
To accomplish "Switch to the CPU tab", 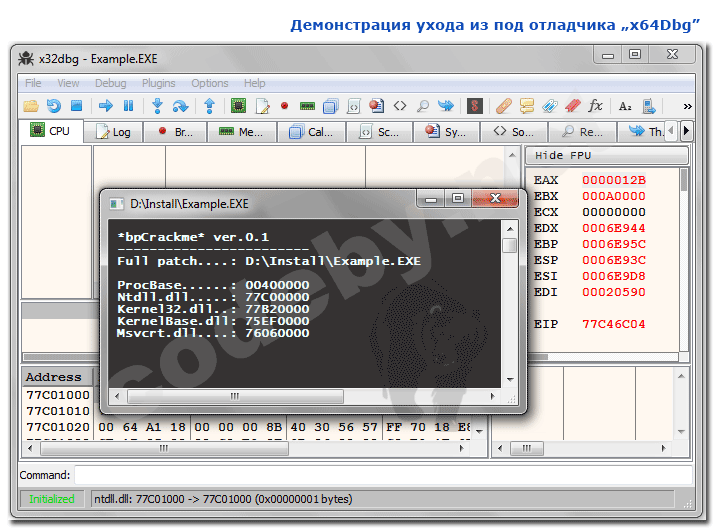I will pyautogui.click(x=50, y=131).
